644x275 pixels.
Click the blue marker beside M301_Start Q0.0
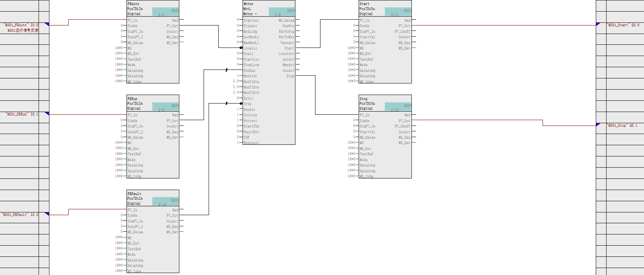pos(598,24)
